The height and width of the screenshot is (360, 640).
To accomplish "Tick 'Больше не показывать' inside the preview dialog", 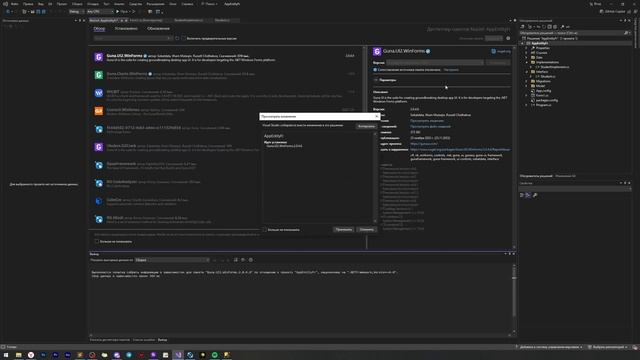I will tap(264, 230).
